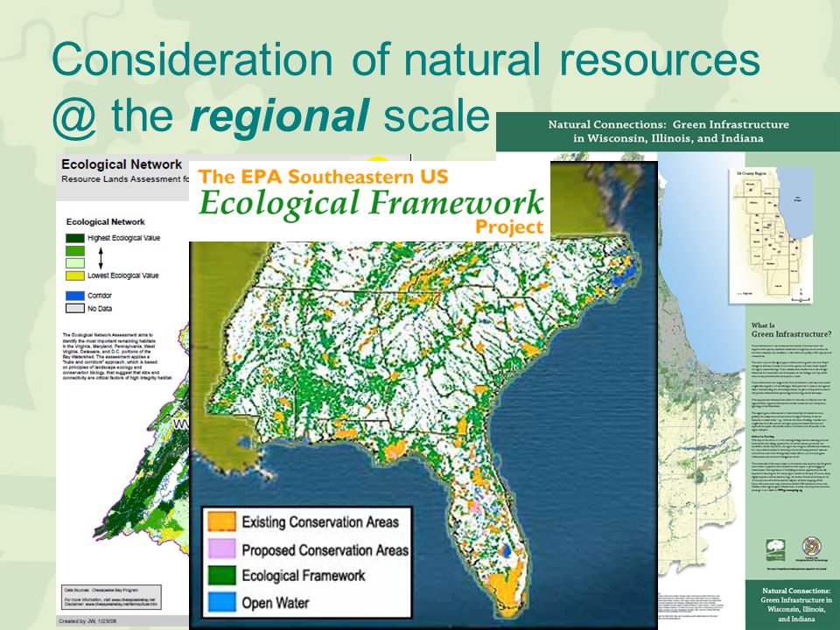840x630 pixels.
Task: Click the pale green swatch above Lowest Ecological Value
Action: point(75,263)
